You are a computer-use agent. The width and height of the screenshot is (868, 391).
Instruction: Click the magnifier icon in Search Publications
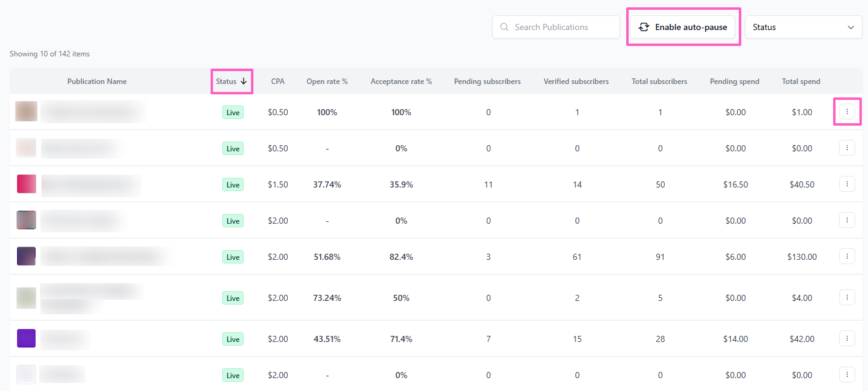click(x=504, y=27)
